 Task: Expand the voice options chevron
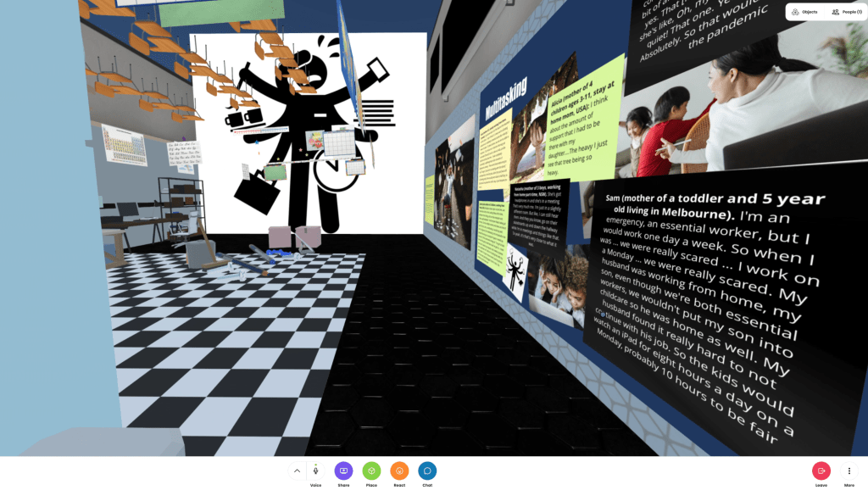[297, 471]
